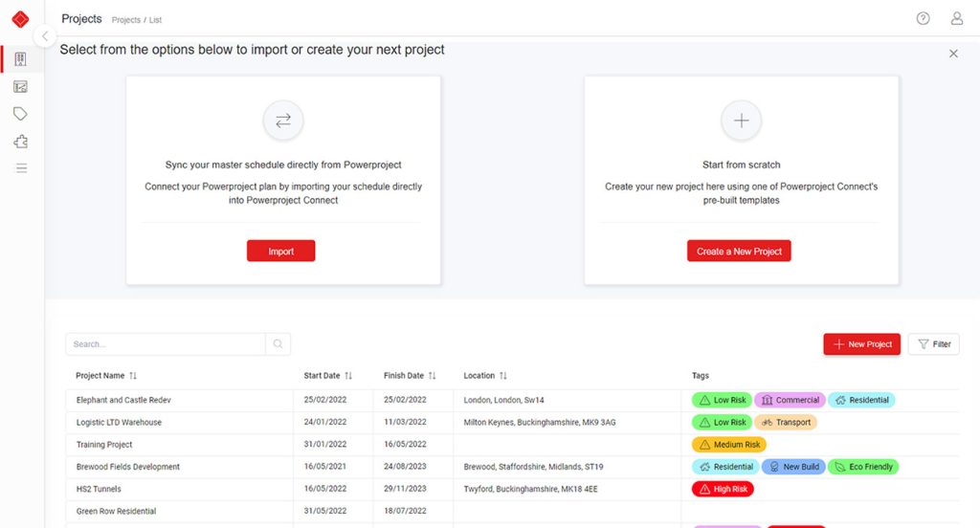This screenshot has width=980, height=528.
Task: Select the High Risk red tag
Action: tap(723, 489)
